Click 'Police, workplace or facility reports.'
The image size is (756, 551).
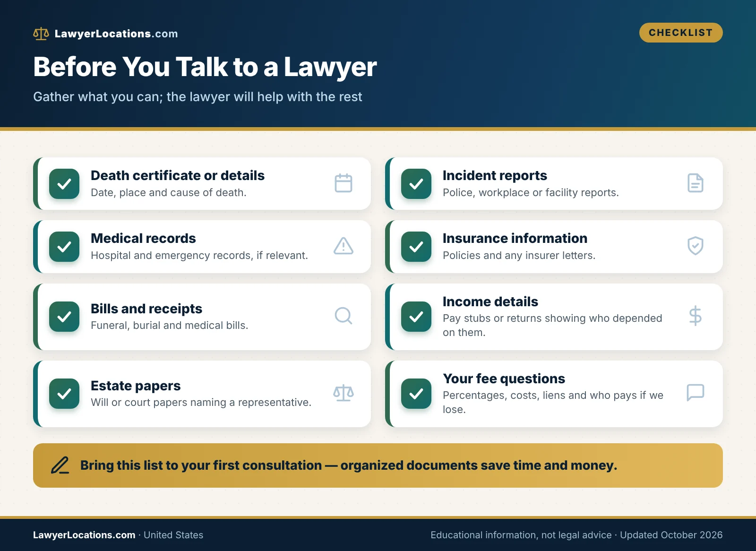(531, 193)
